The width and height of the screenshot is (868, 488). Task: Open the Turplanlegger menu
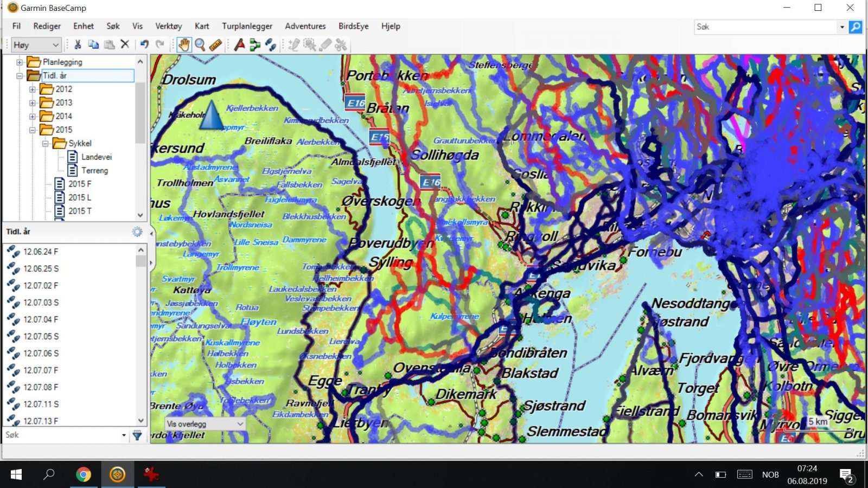coord(247,26)
